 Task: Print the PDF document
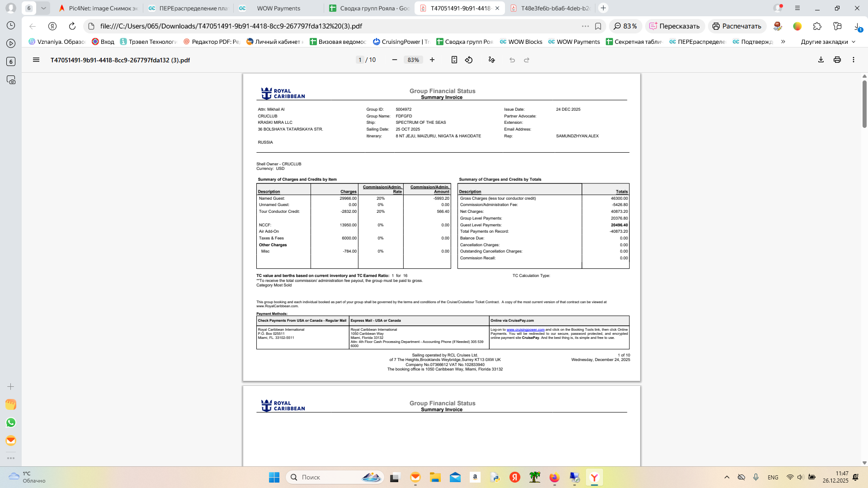(x=837, y=60)
